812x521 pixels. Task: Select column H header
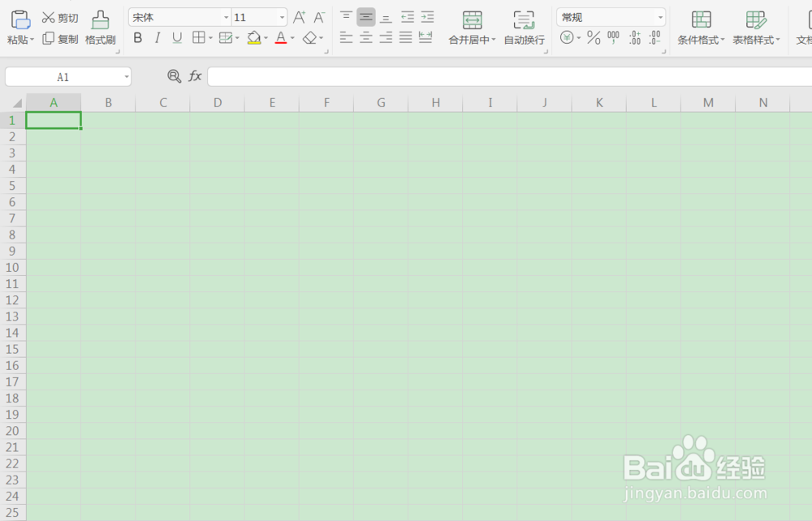pos(435,102)
